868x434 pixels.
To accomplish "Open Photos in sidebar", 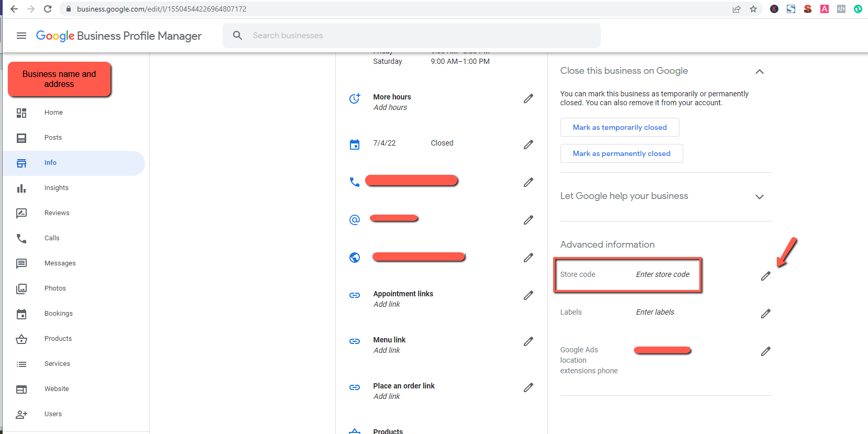I will click(74, 288).
